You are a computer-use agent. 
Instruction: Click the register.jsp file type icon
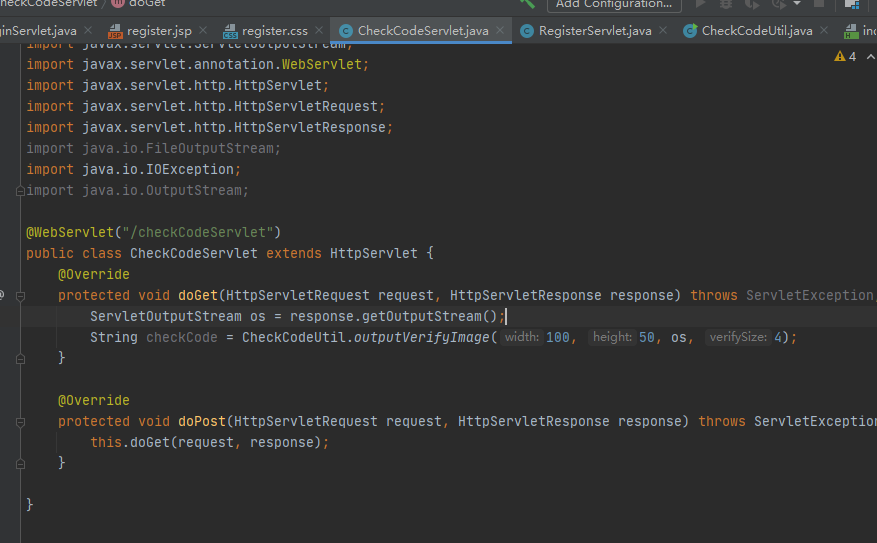click(x=115, y=31)
